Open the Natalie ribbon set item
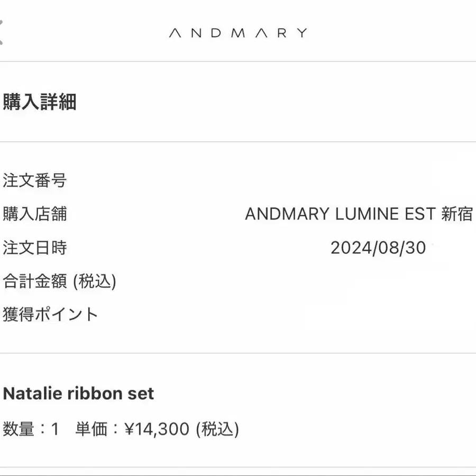Screen dimensions: 476x476 [78, 393]
